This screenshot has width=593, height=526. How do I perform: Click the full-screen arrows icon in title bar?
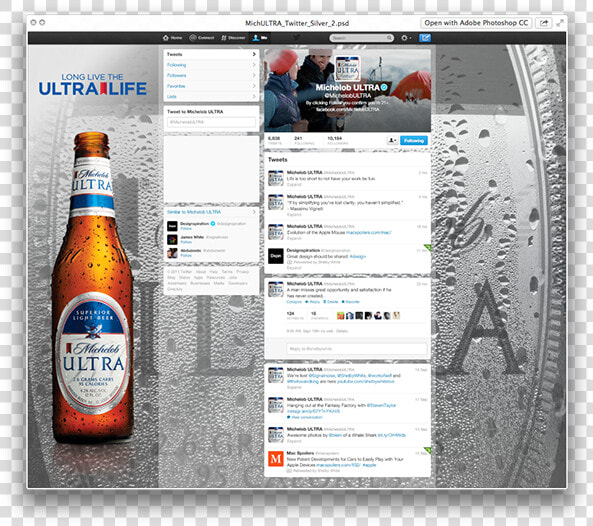[560, 23]
